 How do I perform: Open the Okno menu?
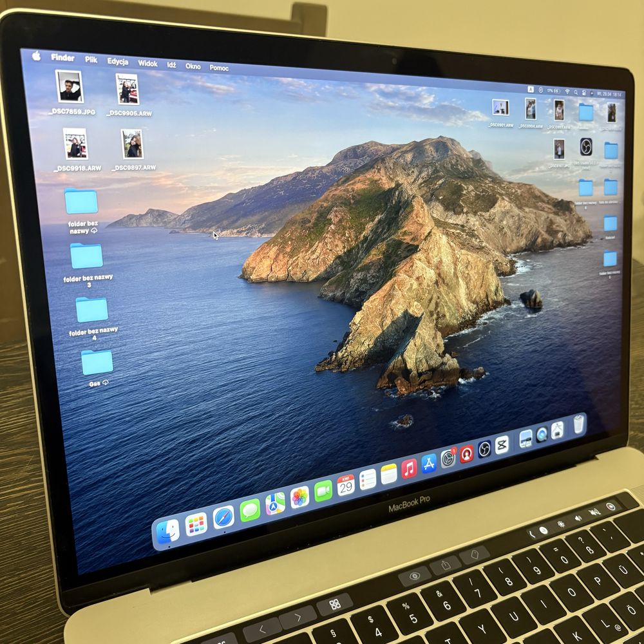193,66
